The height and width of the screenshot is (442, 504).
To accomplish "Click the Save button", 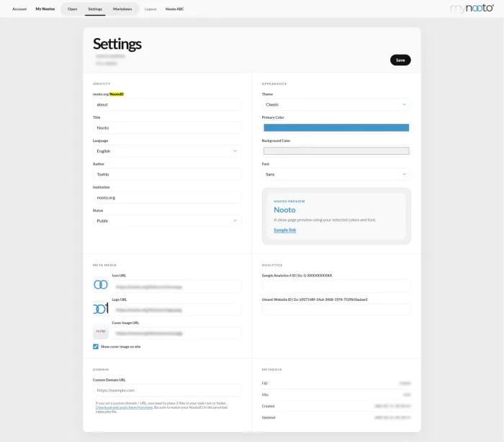I will coord(400,60).
